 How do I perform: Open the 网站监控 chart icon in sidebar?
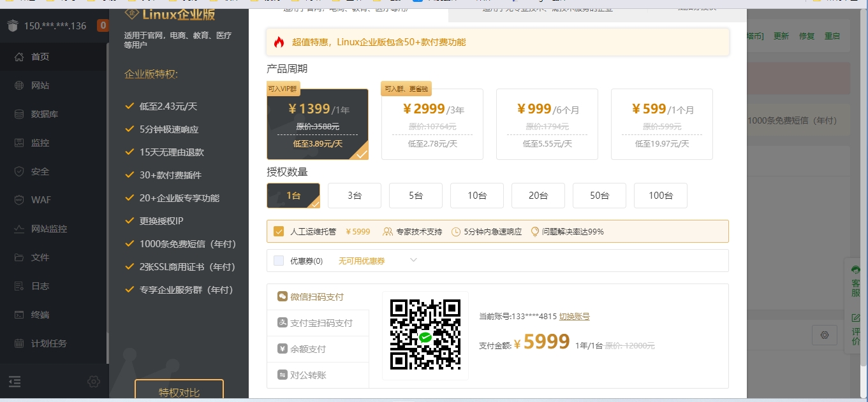coord(19,229)
